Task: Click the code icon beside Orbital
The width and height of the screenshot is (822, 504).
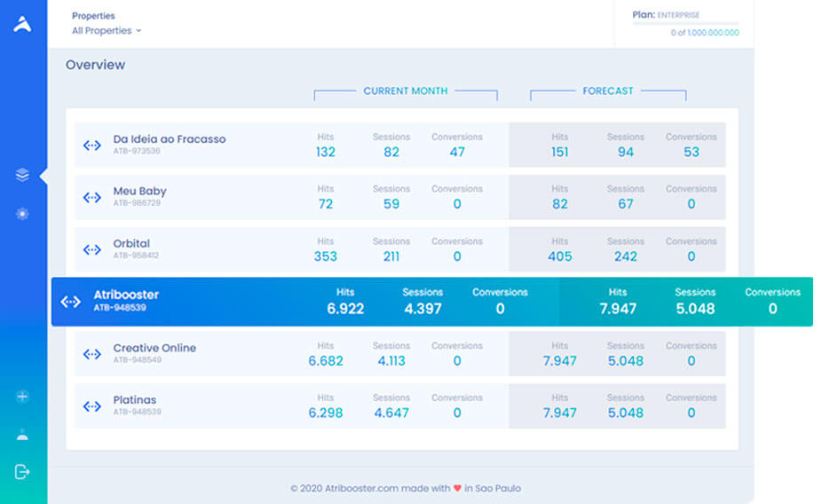Action: (92, 249)
